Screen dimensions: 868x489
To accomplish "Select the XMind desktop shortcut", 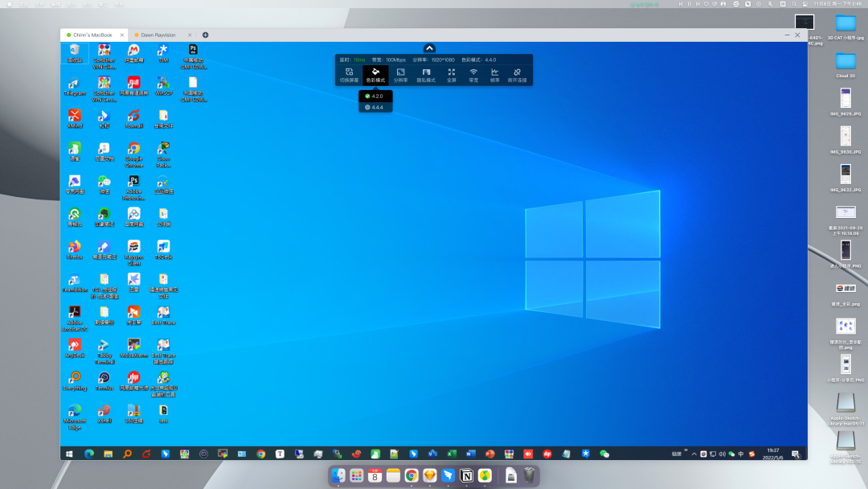I will 75,119.
